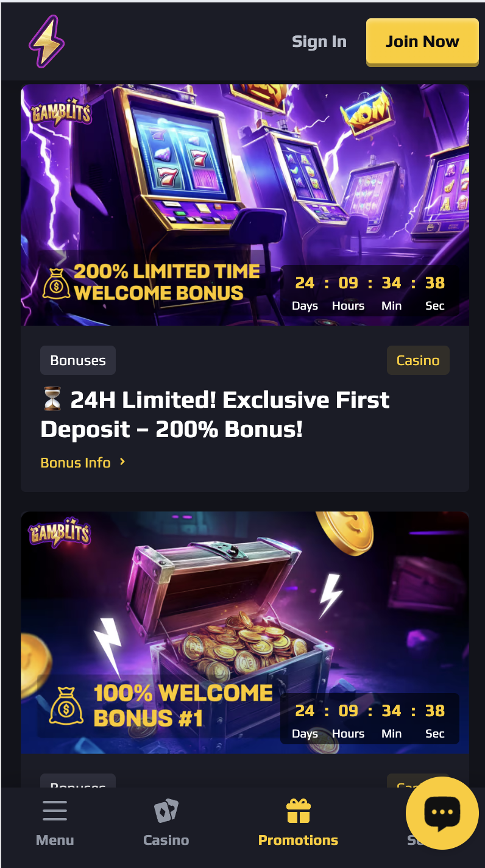Click the Join Now button
Image resolution: width=485 pixels, height=868 pixels.
point(422,41)
